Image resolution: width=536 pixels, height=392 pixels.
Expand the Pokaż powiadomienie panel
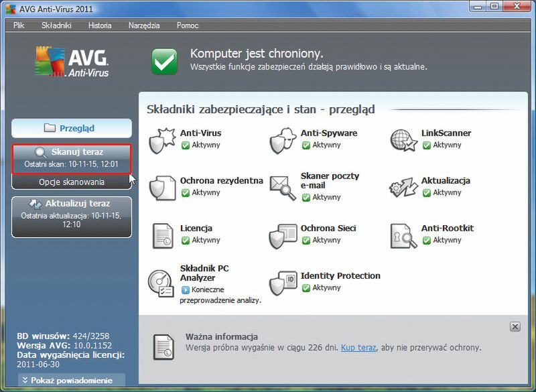[71, 379]
